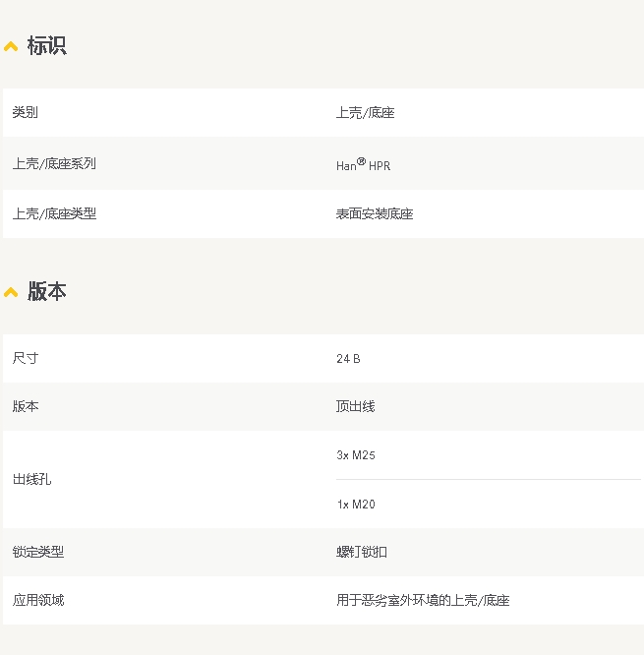
Task: Click the 螺钉锁扣 locking type value
Action: click(x=362, y=553)
